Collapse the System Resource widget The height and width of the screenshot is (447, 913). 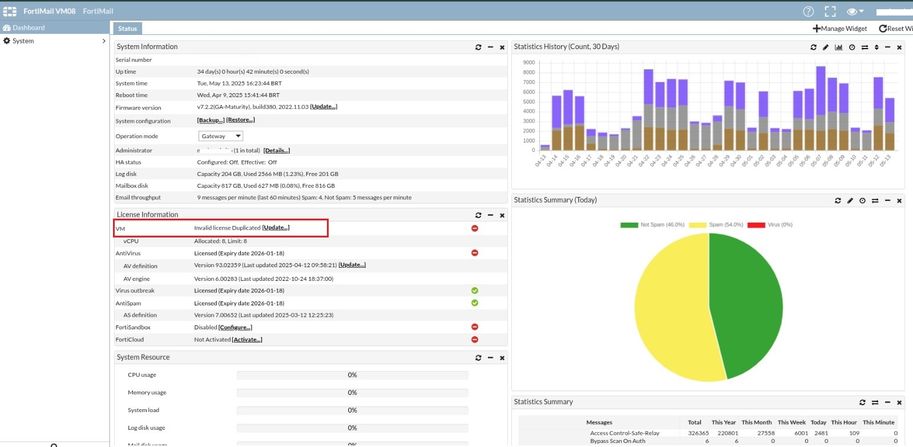coord(490,357)
